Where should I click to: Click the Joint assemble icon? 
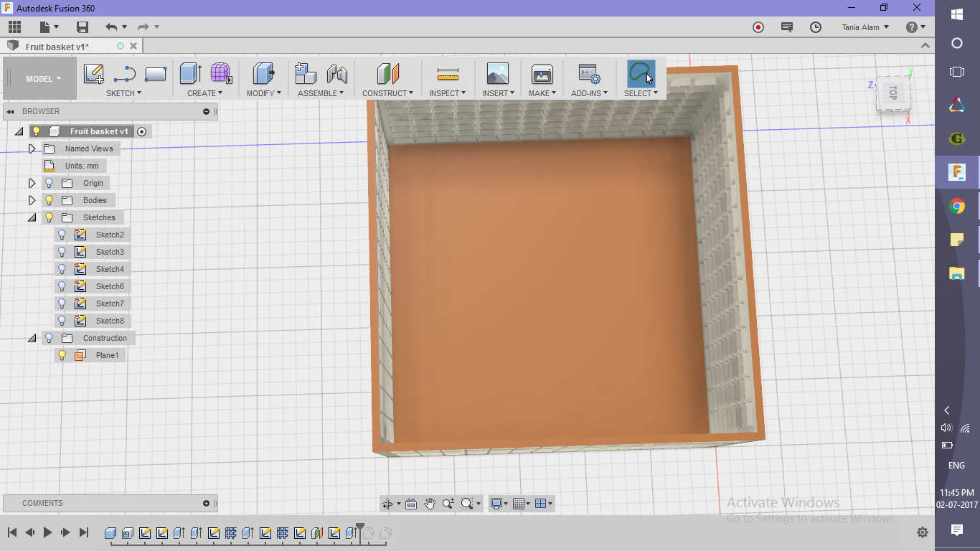coord(336,73)
